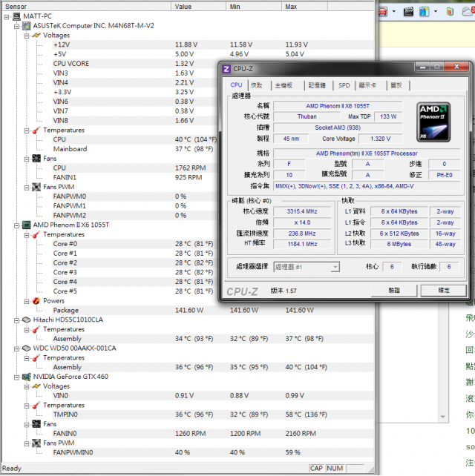Click the Voltages icon under NVIDIA GeForce
475x476 pixels.
(x=36, y=386)
